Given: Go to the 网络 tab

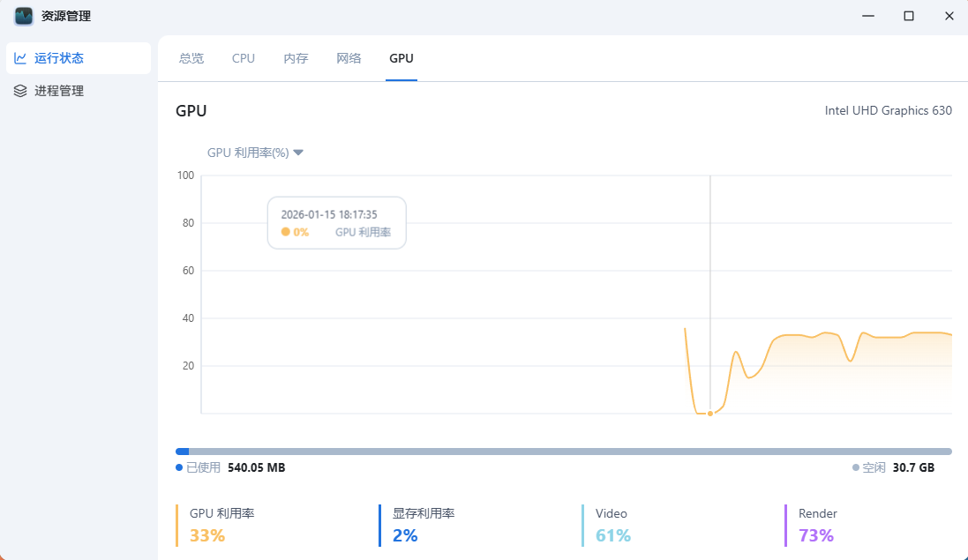Looking at the screenshot, I should click(x=349, y=58).
